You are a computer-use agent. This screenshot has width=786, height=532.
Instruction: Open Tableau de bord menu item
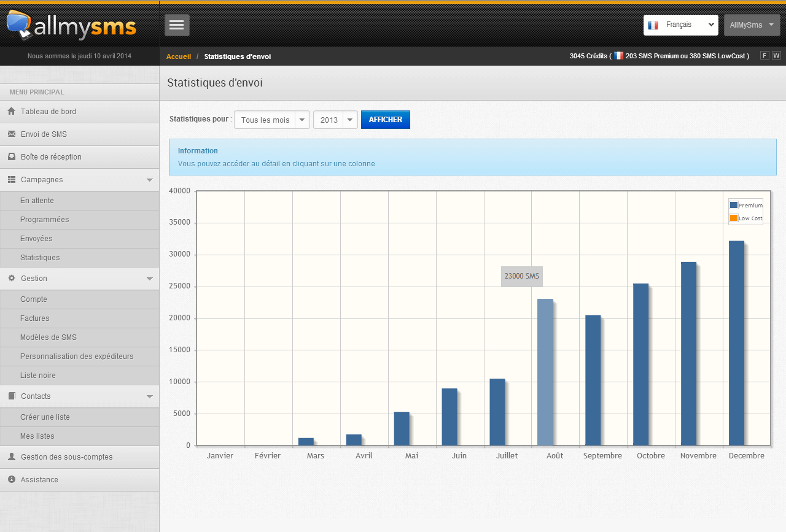[79, 112]
